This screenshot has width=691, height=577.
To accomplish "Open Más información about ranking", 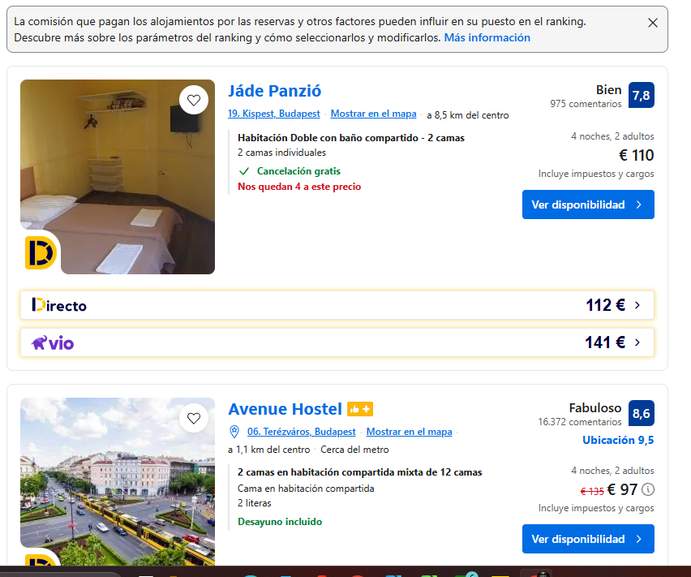I will 487,38.
